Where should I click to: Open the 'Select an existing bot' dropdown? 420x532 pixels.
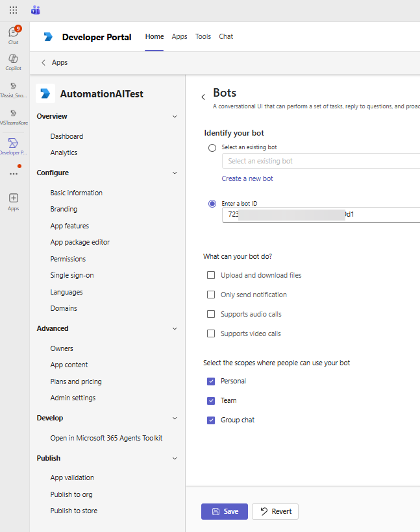pos(321,161)
